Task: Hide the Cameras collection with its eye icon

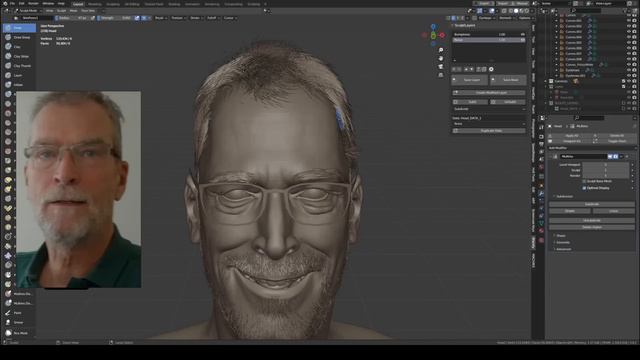Action: [629, 81]
